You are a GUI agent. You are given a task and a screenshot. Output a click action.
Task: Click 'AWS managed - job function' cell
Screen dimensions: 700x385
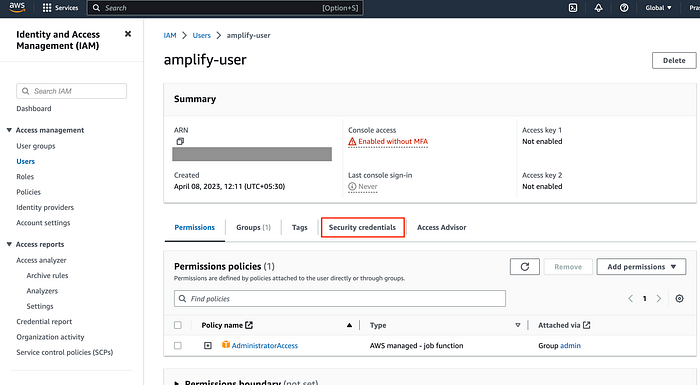pos(417,345)
